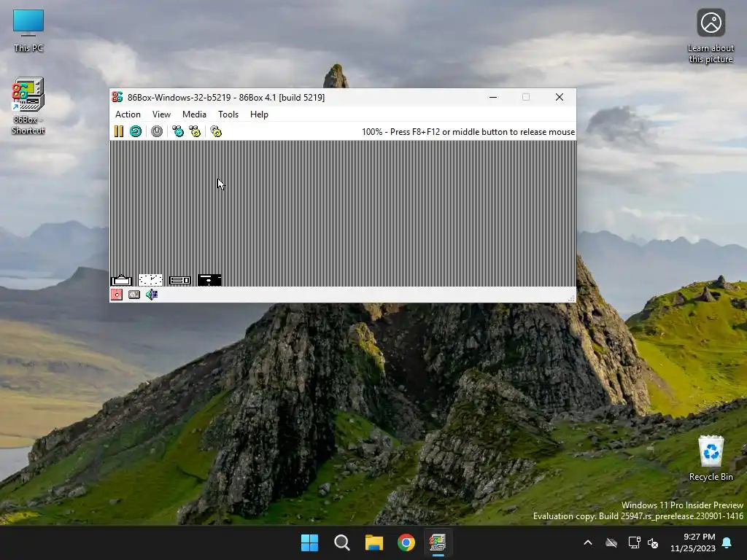747x560 pixels.
Task: Click the mouse release hint status text
Action: (468, 132)
